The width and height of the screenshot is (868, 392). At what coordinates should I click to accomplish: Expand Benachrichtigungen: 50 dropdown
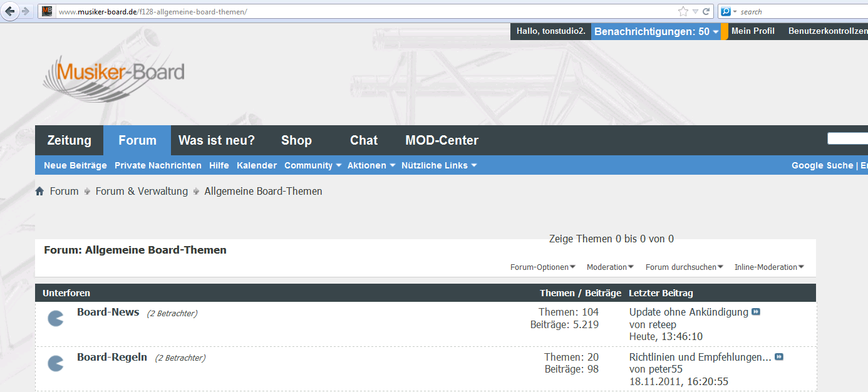pyautogui.click(x=716, y=31)
